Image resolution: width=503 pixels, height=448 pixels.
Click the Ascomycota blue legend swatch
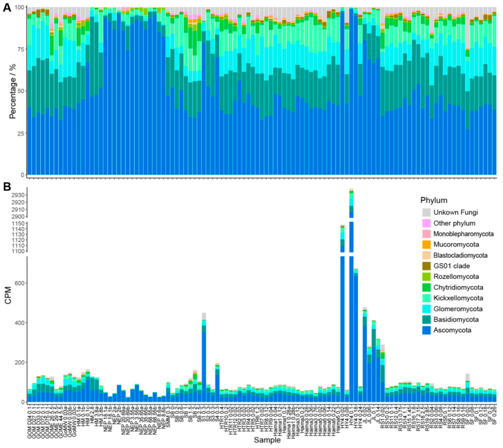point(426,330)
